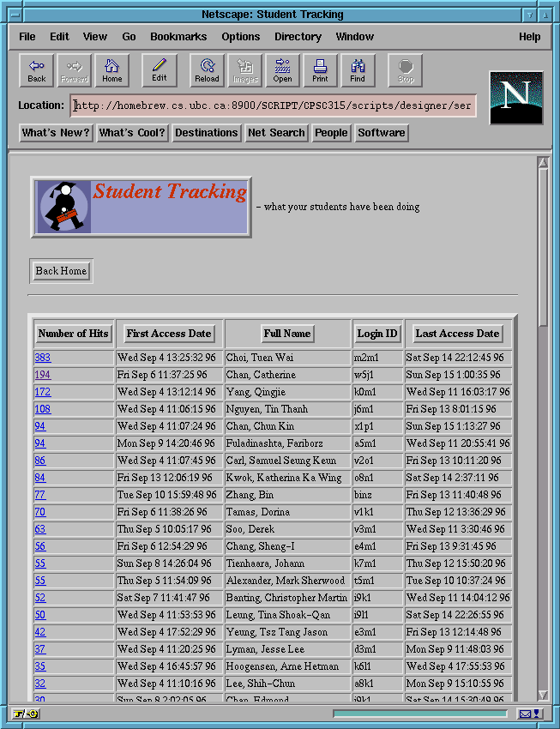
Task: Open the Options menu
Action: click(241, 37)
